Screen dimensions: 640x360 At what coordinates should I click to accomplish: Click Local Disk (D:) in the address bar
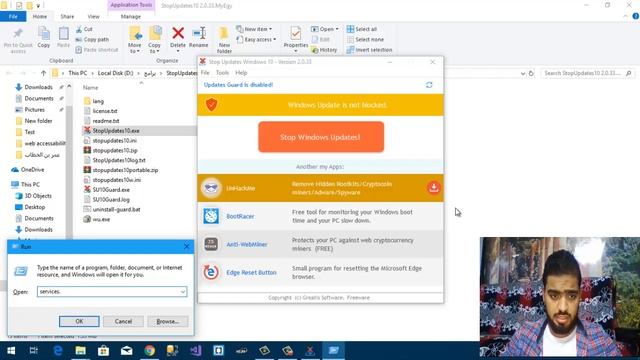pos(115,73)
